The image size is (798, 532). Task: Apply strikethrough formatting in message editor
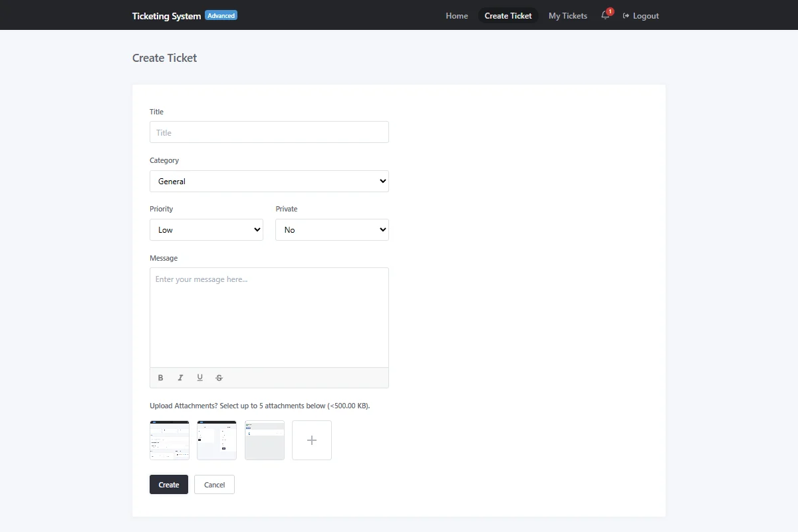pyautogui.click(x=219, y=378)
